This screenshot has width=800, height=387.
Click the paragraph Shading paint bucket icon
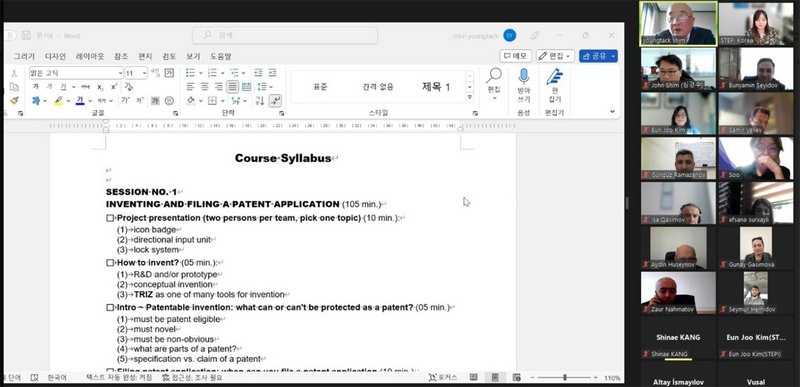(x=190, y=100)
